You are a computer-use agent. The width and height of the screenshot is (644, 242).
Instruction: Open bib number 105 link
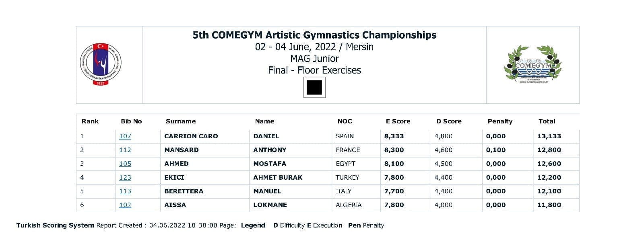125,164
